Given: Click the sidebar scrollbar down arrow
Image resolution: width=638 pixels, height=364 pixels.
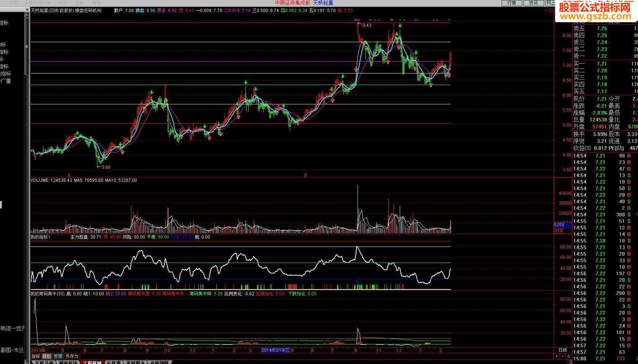Looking at the screenshot, I should pos(27,362).
